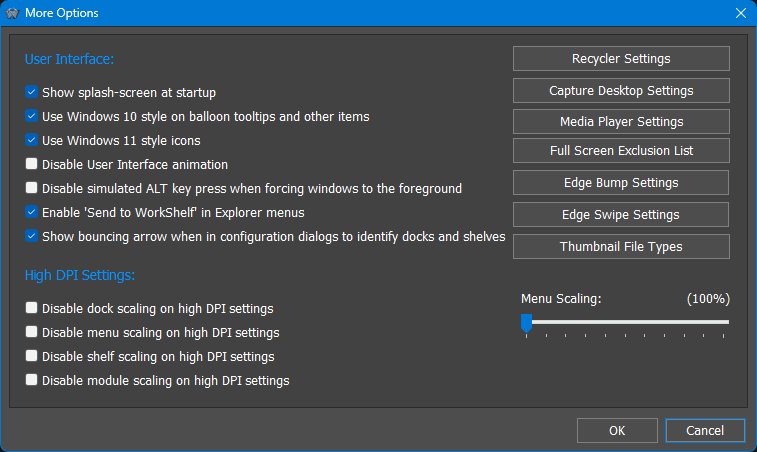The height and width of the screenshot is (452, 757).
Task: Uncheck Show splash-screen at startup
Action: [31, 92]
